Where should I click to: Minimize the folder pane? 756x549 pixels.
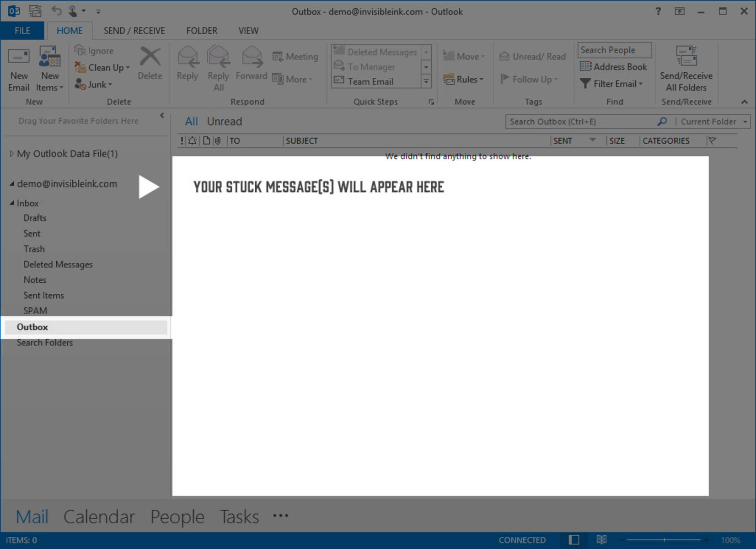(162, 116)
